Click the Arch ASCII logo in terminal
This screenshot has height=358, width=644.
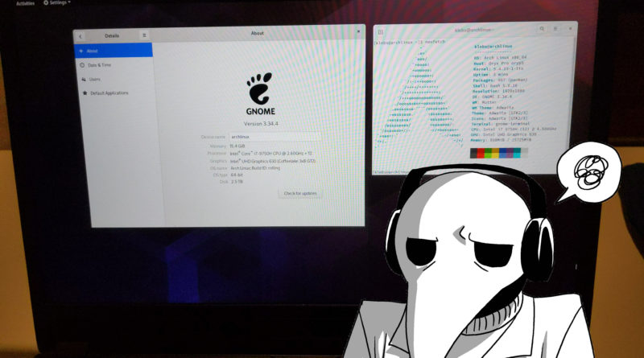(x=419, y=97)
